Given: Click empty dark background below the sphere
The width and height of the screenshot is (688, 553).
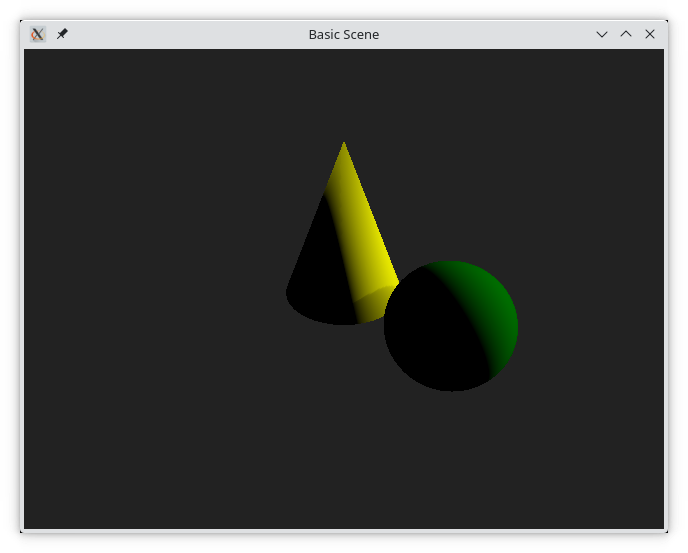Looking at the screenshot, I should [x=450, y=460].
